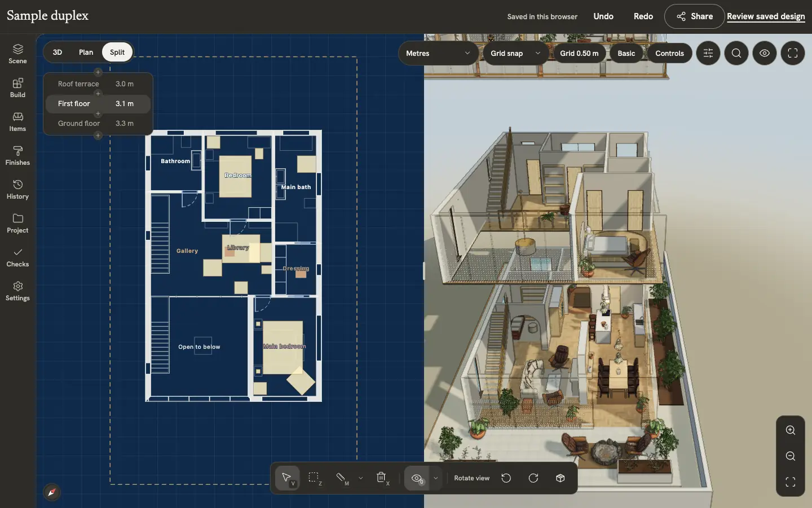Activate the select pointer tool (V)
The width and height of the screenshot is (812, 508).
click(288, 479)
